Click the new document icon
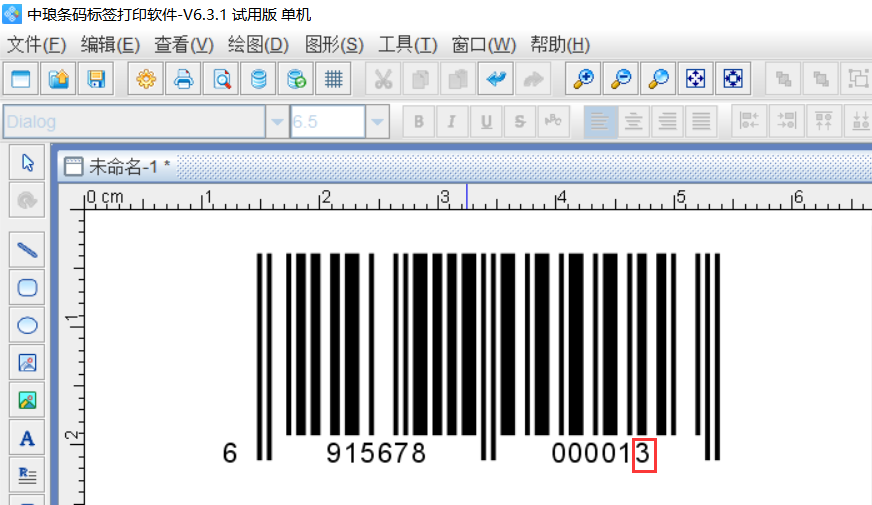 [x=21, y=79]
